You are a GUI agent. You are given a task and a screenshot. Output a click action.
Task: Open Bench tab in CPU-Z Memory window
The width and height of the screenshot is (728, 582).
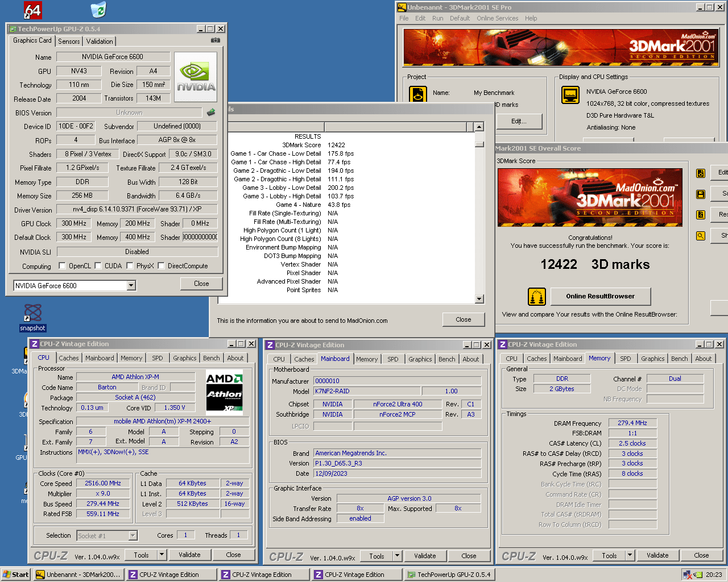click(679, 359)
